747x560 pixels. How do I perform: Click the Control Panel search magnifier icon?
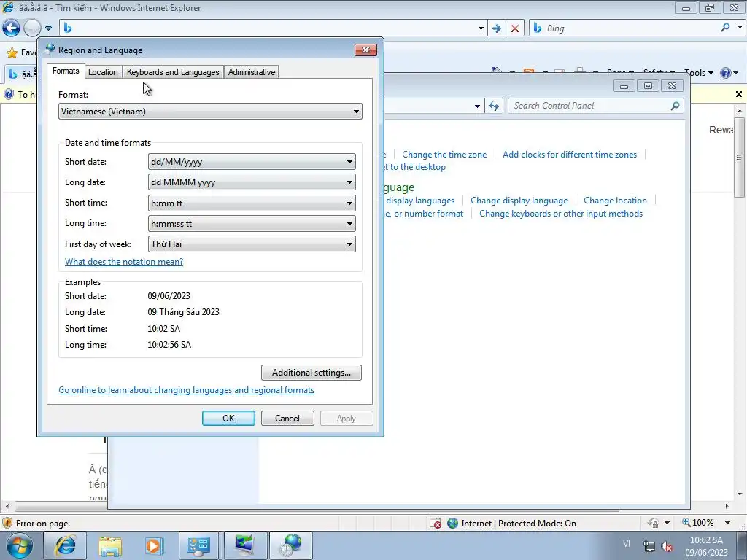pyautogui.click(x=675, y=106)
